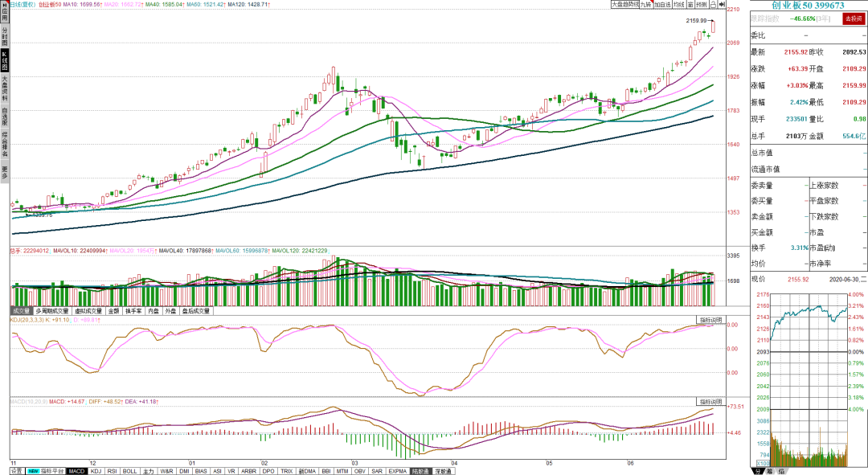This screenshot has height=475, width=868.
Task: Click the MA10: 1699.56 value
Action: (x=82, y=5)
